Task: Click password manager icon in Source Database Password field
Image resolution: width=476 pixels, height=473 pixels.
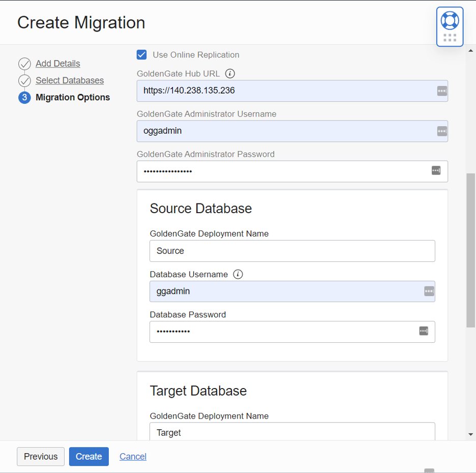Action: [424, 331]
